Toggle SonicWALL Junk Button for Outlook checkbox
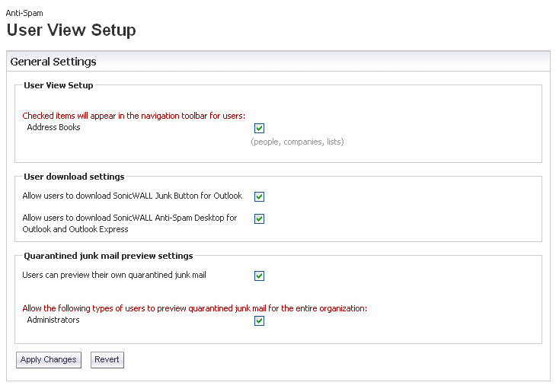The width and height of the screenshot is (556, 392). [x=259, y=196]
